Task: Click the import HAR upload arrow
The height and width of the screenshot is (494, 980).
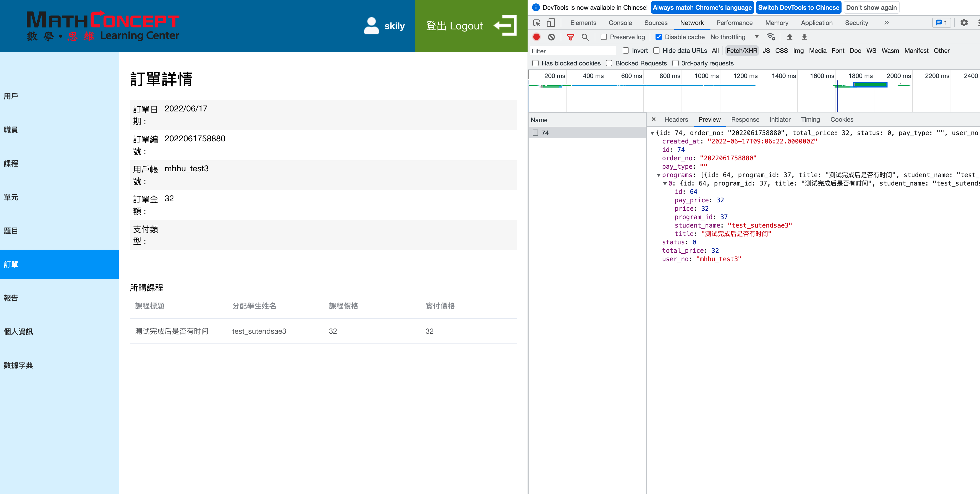Action: click(790, 37)
